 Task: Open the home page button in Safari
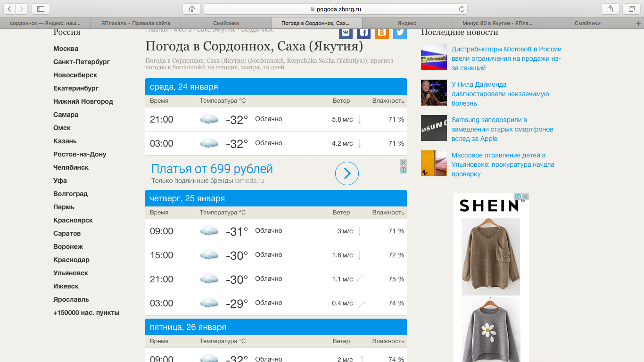[191, 8]
